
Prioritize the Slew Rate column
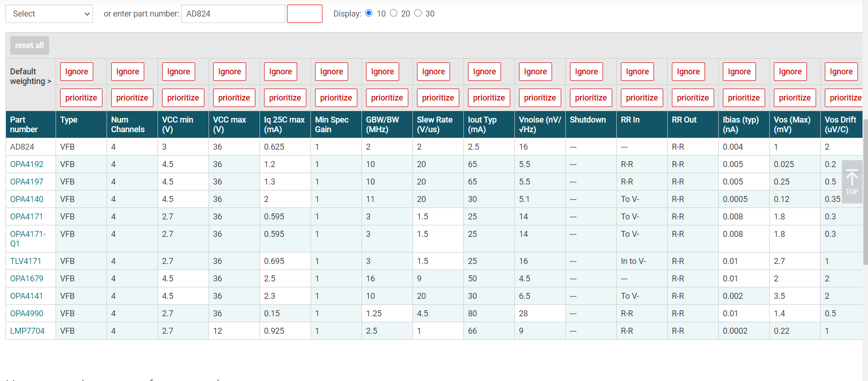pyautogui.click(x=438, y=98)
